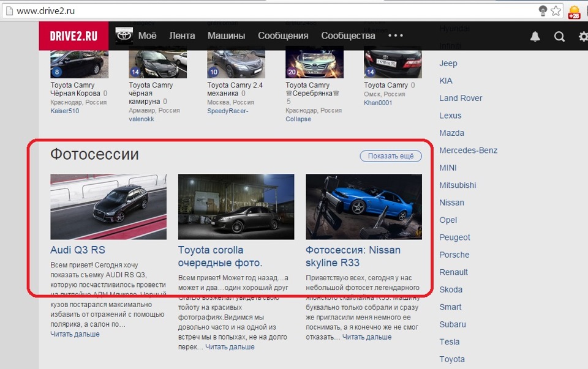Open user valenokk profile link

point(141,119)
